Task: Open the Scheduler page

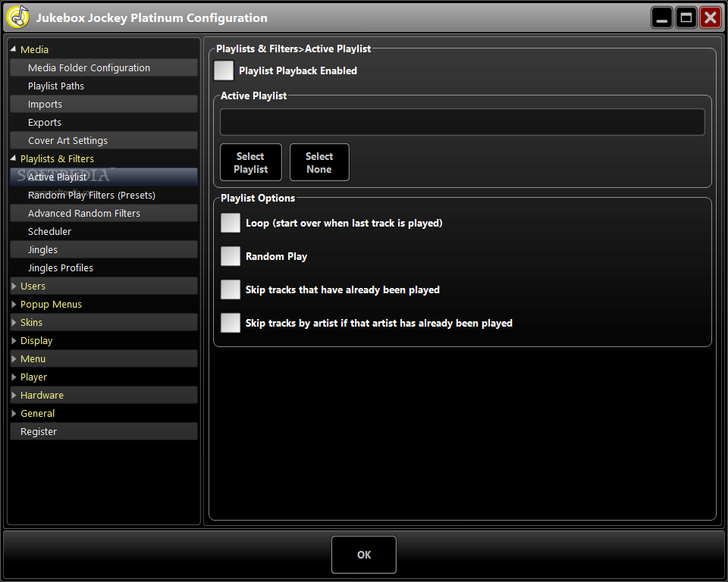Action: (x=104, y=231)
